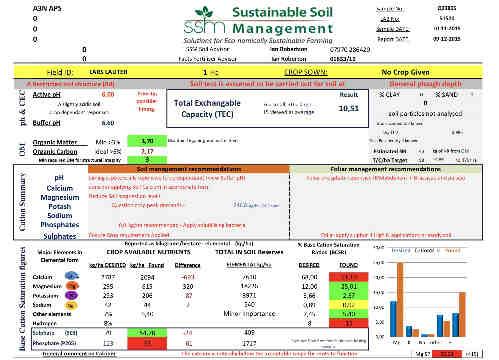Click the yellow Sodium element icon
Screen dimensions: 499x360
pyautogui.click(x=71, y=305)
